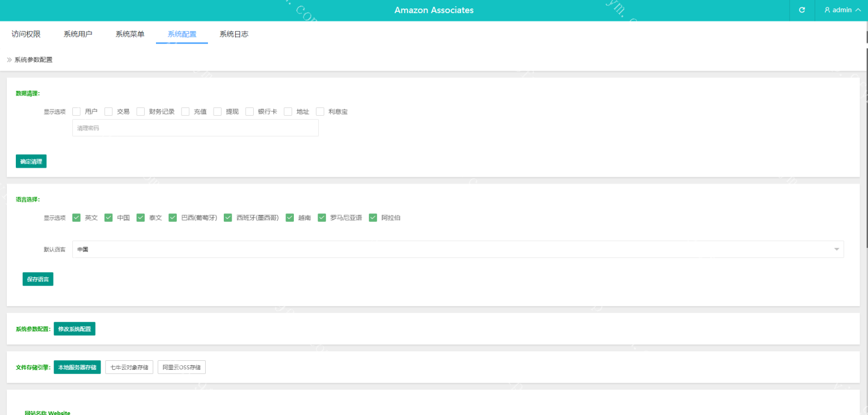
Task: Uncheck the 英文 language checkbox
Action: point(76,218)
